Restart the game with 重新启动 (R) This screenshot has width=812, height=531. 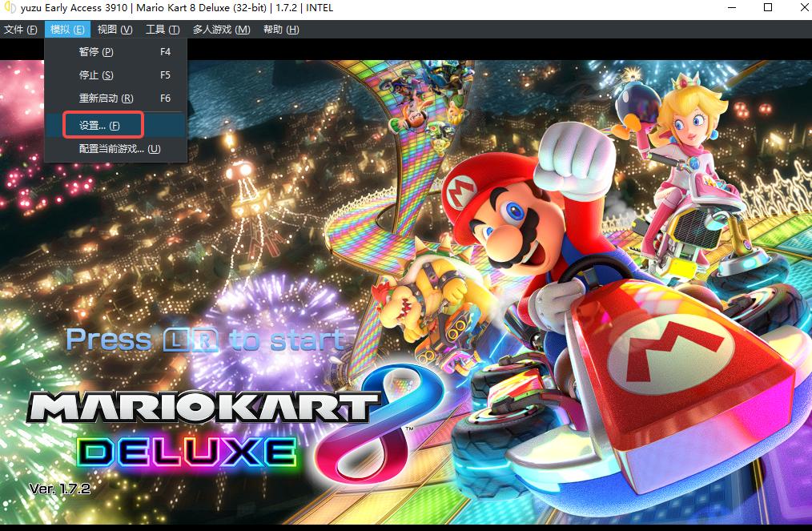pyautogui.click(x=106, y=99)
